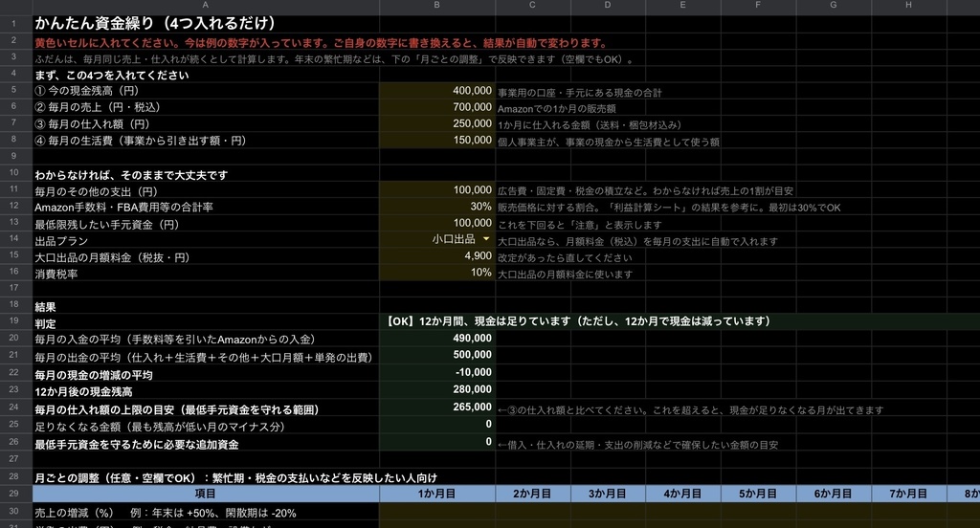The height and width of the screenshot is (528, 980).
Task: Click the 消費税率 label cell
Action: pyautogui.click(x=206, y=274)
